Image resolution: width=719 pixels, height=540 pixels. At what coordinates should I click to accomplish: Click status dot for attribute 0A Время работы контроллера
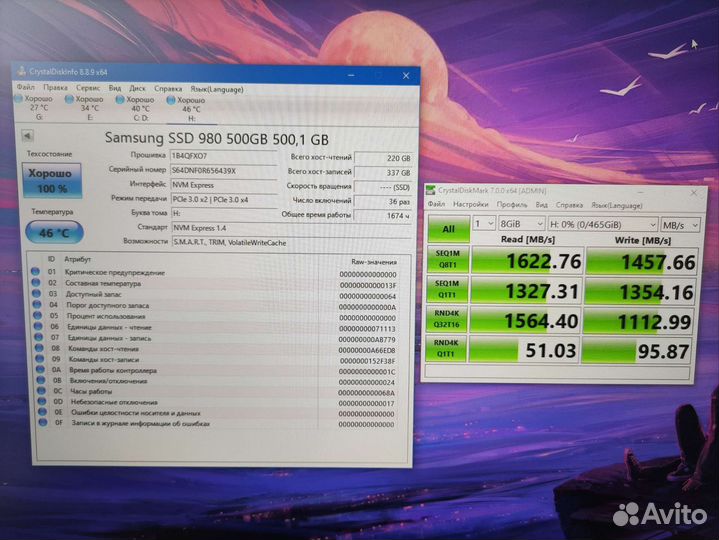pyautogui.click(x=40, y=369)
